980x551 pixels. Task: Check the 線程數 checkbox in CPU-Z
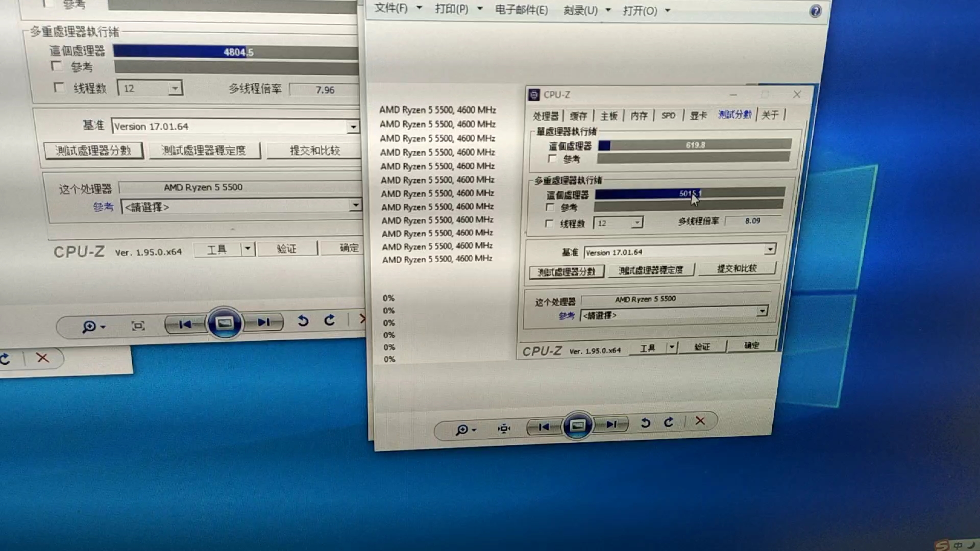coord(549,223)
